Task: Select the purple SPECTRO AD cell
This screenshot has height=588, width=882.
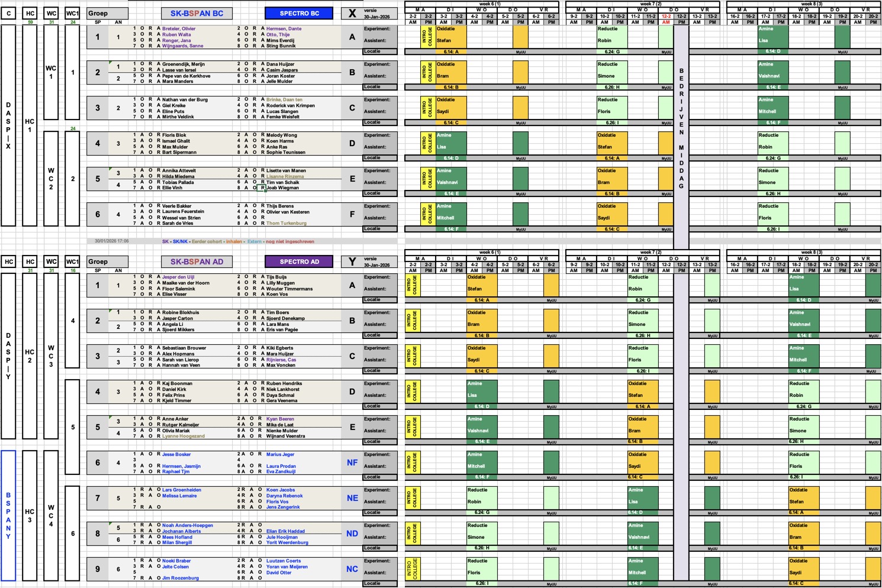Action: tap(299, 261)
